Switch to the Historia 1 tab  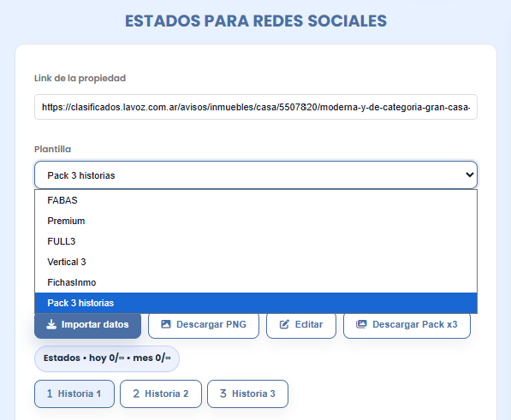(74, 393)
